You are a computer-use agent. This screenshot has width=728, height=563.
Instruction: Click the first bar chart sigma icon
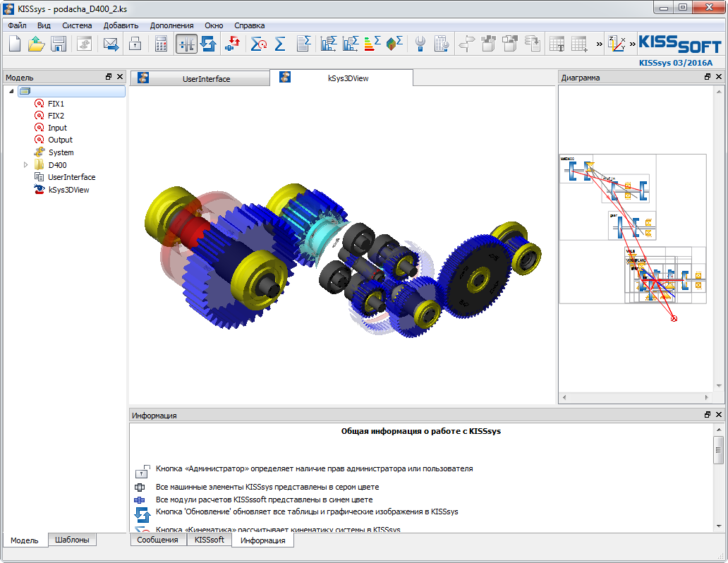328,44
